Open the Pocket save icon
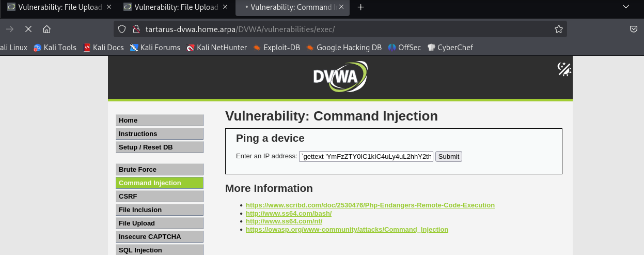 633,29
